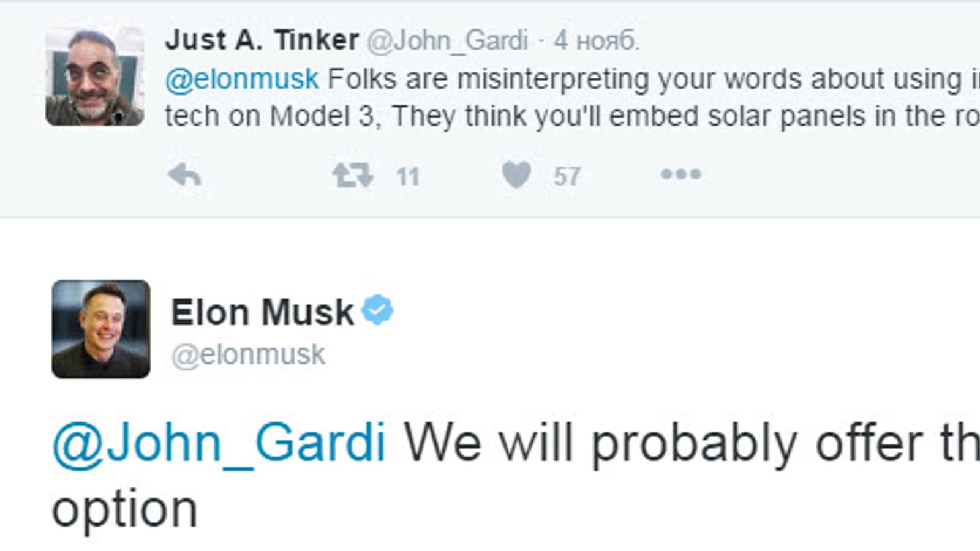Visit the gray @John_Gardi handle link

coord(447,41)
